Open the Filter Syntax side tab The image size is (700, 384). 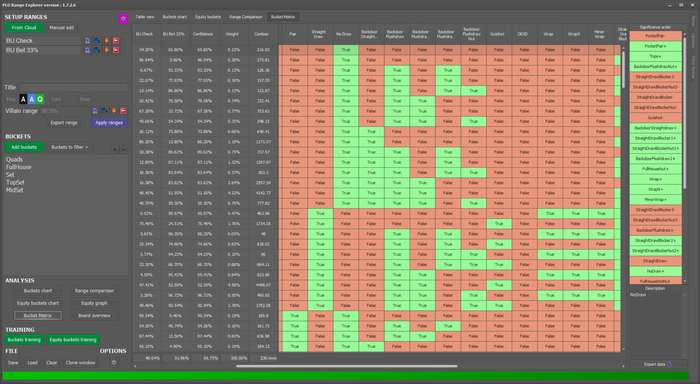[x=693, y=67]
